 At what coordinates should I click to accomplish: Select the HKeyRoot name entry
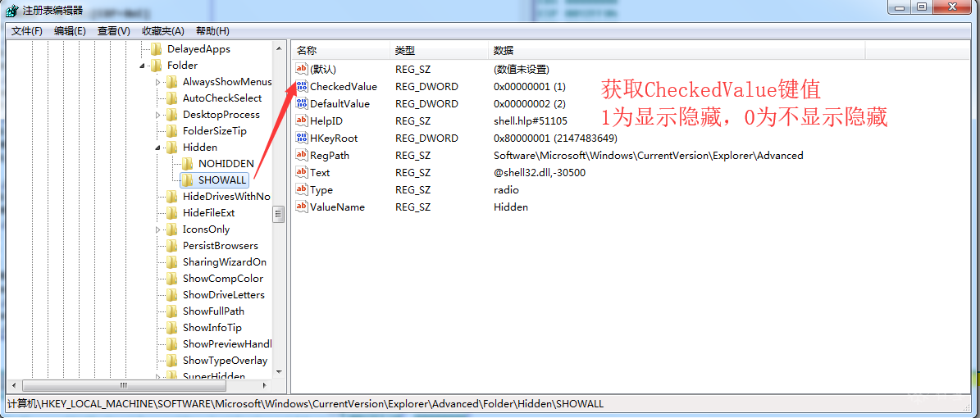[334, 138]
